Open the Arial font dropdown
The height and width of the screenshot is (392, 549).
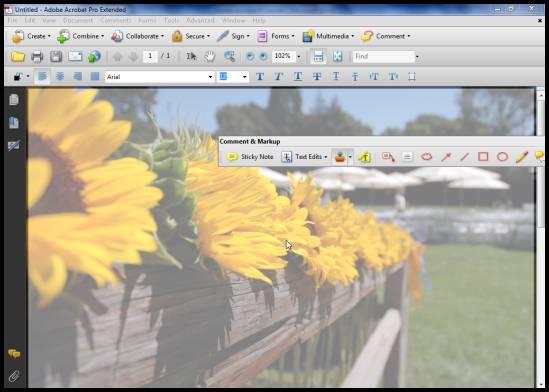[x=210, y=77]
